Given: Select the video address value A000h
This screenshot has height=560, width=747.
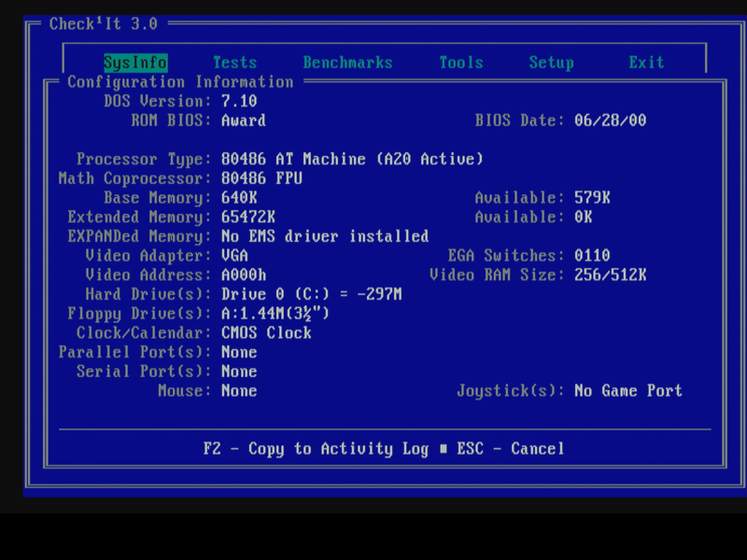Looking at the screenshot, I should click(x=244, y=274).
